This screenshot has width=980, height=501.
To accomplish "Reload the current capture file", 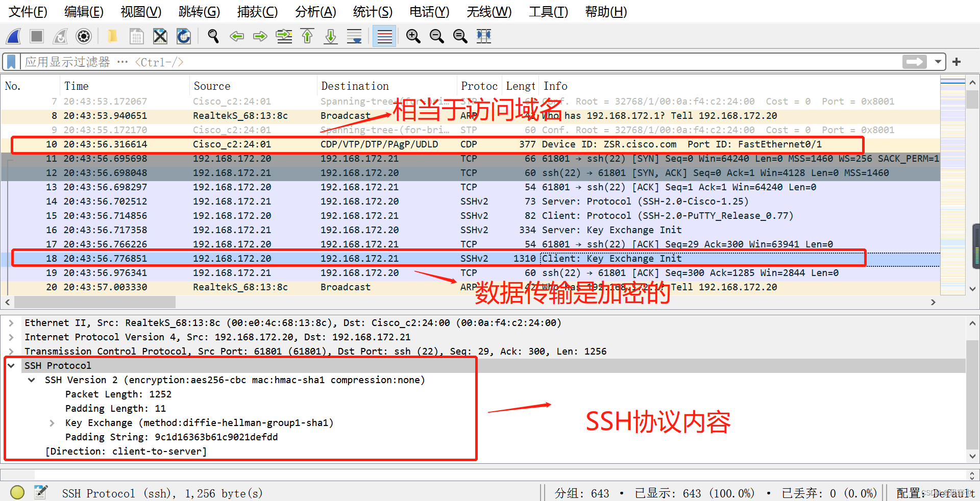I will pyautogui.click(x=183, y=36).
